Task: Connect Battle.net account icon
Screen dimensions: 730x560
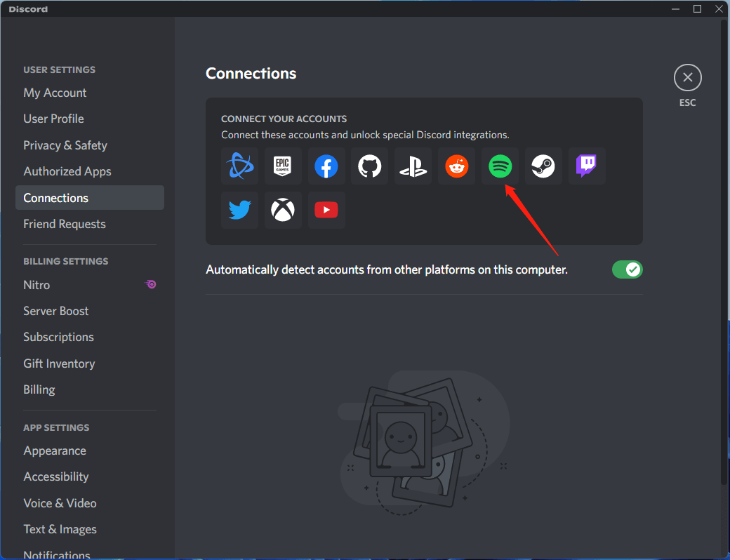Action: 240,166
